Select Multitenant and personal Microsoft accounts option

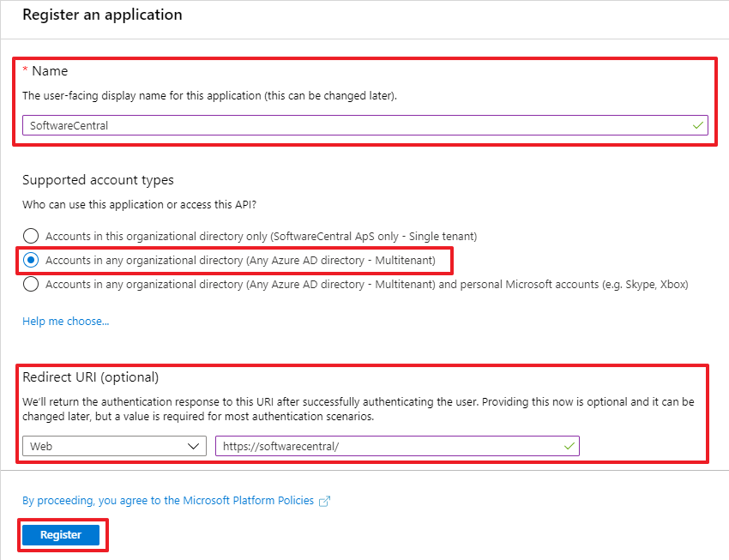(31, 284)
